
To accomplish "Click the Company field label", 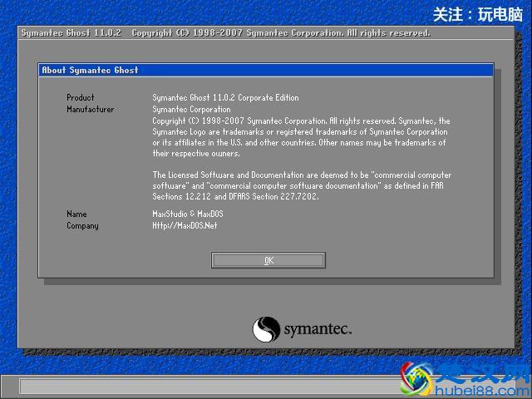I will tap(82, 226).
